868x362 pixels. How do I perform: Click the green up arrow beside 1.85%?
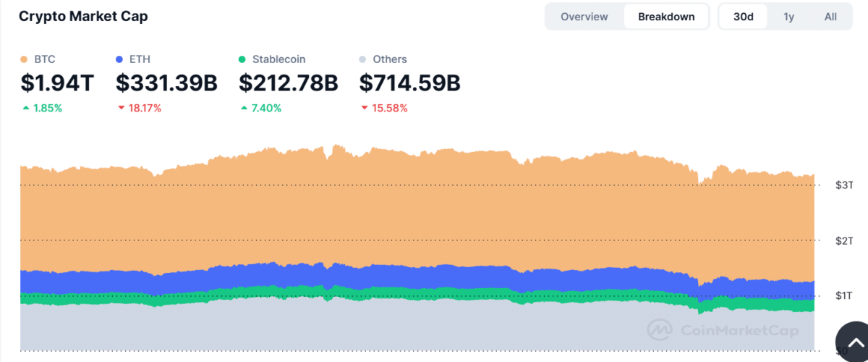tap(26, 109)
